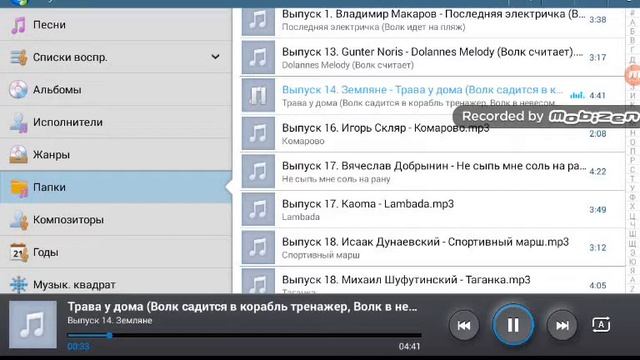Play Выпуск 13. Gunter Noris track

point(433,58)
